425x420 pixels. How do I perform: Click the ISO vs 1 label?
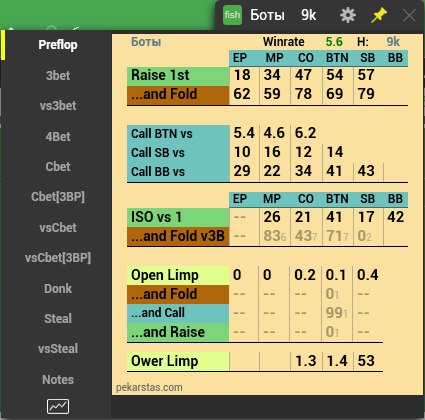pos(178,217)
